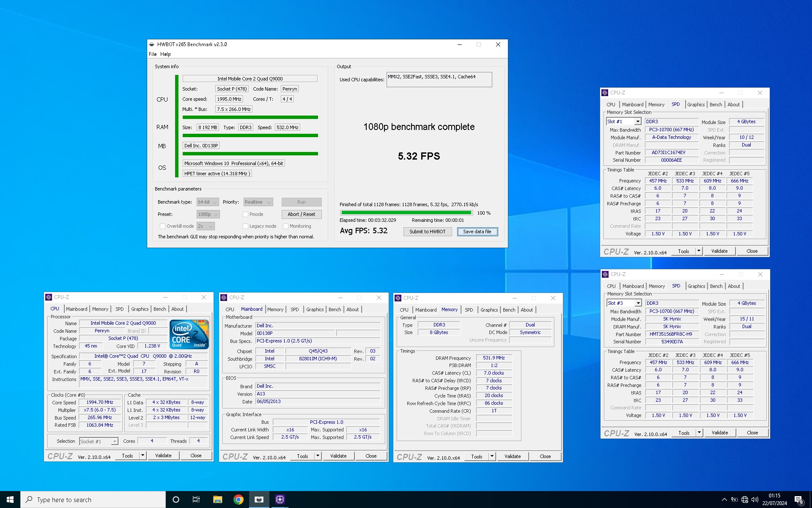Open the Overkill 2x dropdown
Screen dimensions: 812x508
click(205, 226)
